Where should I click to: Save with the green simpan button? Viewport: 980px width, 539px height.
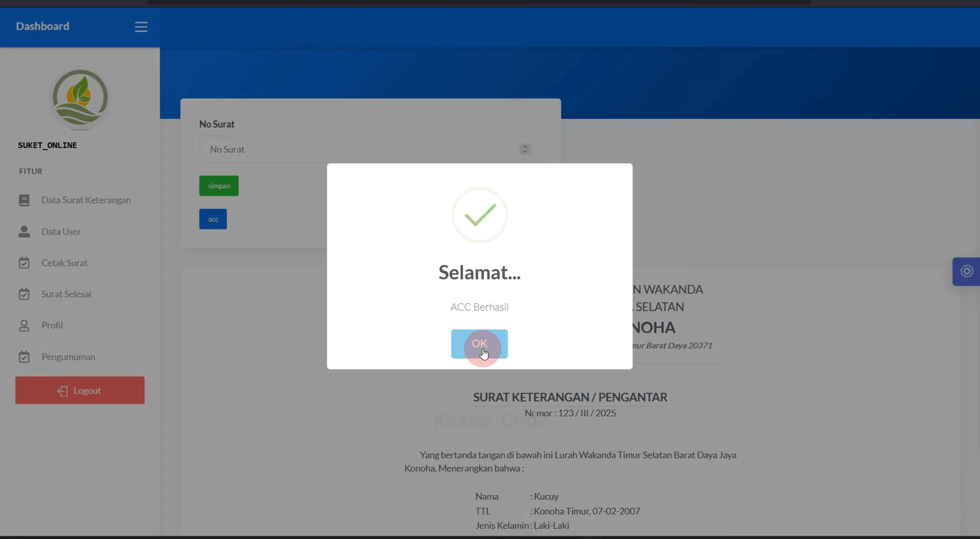219,186
